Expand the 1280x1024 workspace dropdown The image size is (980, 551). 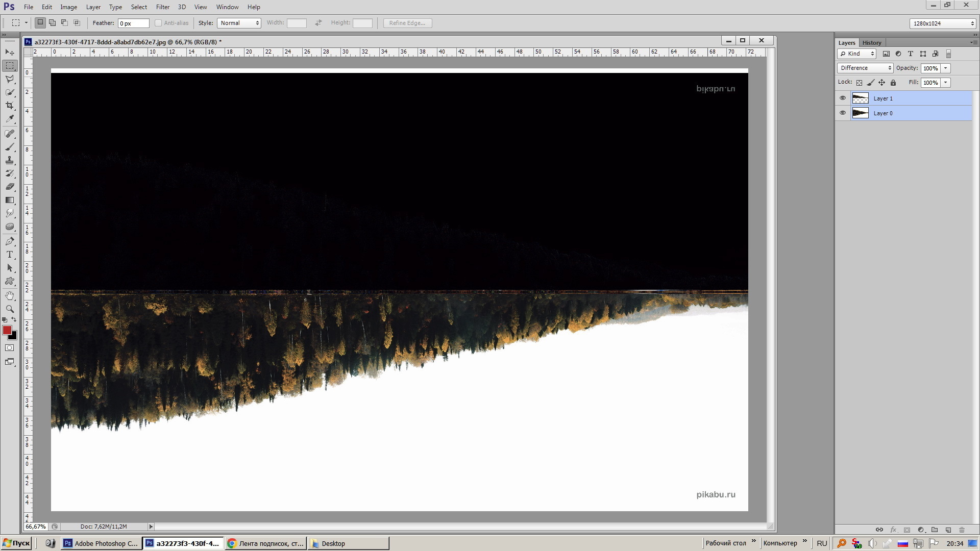coord(942,23)
